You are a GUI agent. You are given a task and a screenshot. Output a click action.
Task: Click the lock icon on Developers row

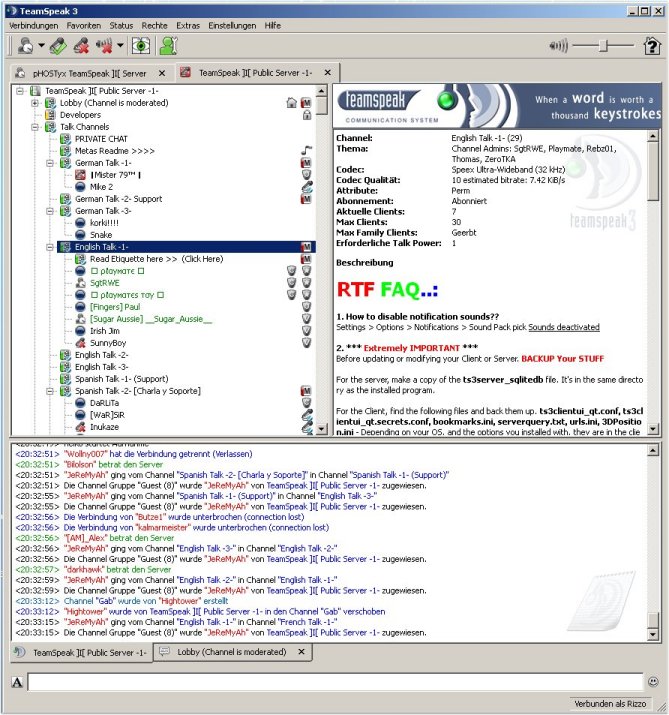click(307, 115)
